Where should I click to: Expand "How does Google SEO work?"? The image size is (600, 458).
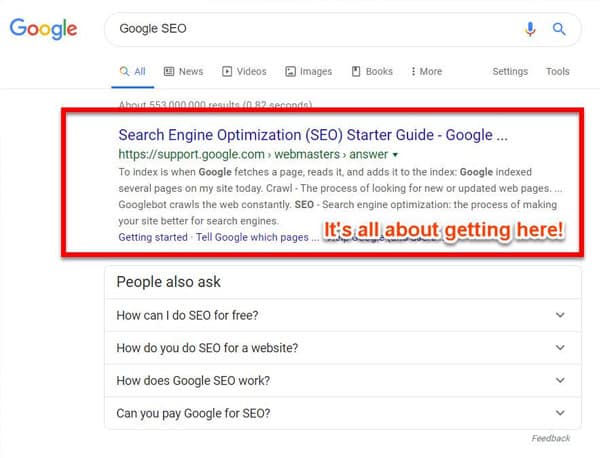click(x=559, y=380)
